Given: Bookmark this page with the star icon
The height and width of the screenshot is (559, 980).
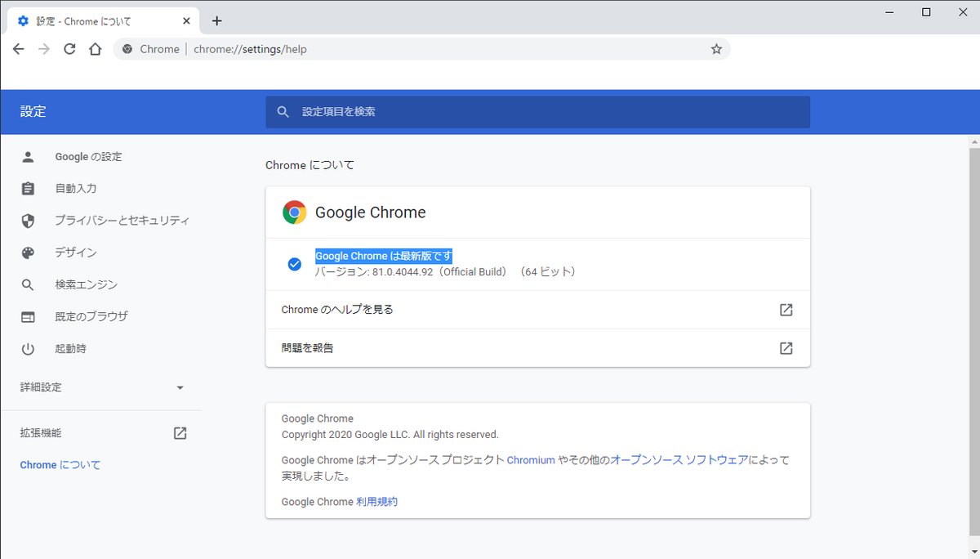Looking at the screenshot, I should (x=716, y=49).
